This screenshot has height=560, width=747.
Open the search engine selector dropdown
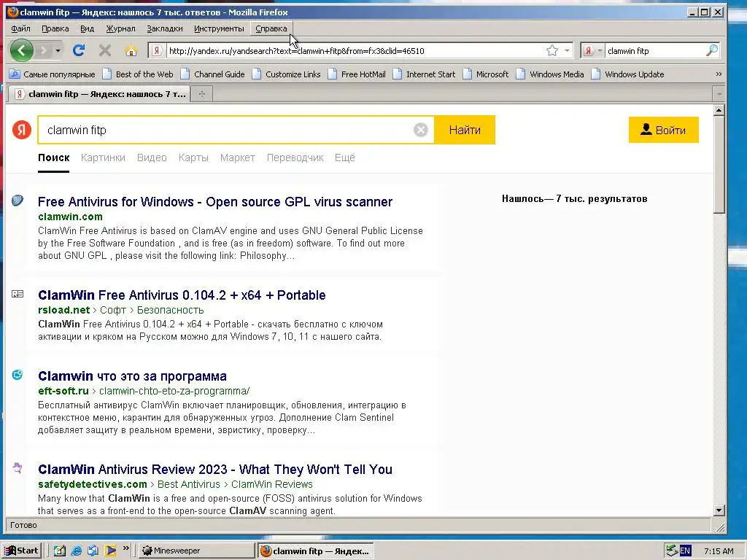tap(600, 50)
